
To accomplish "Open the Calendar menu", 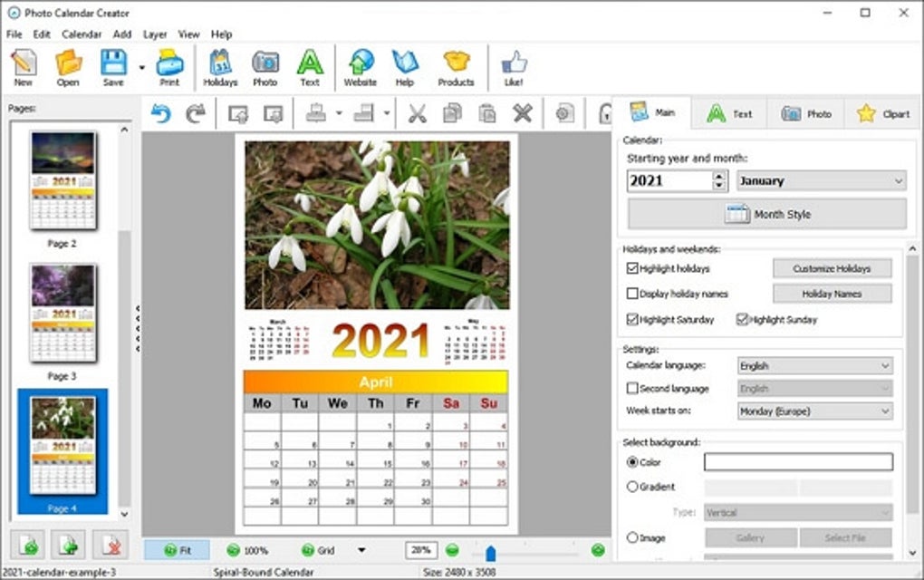I will (81, 34).
